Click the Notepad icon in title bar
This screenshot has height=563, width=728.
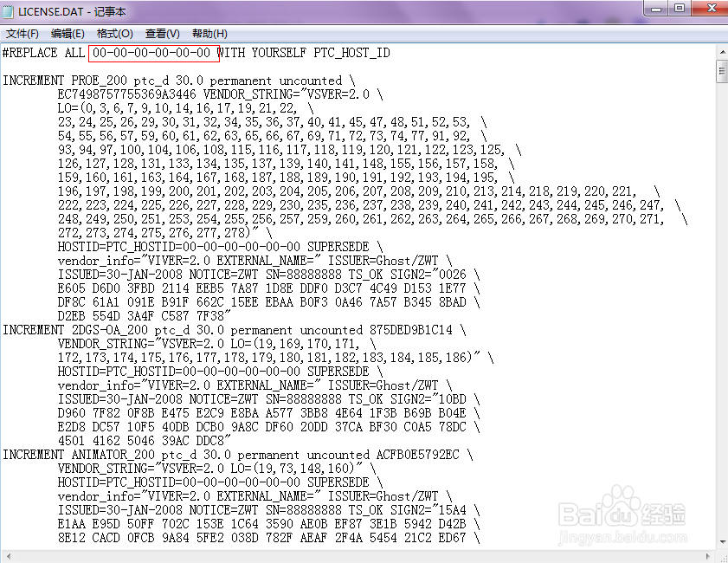click(x=9, y=11)
